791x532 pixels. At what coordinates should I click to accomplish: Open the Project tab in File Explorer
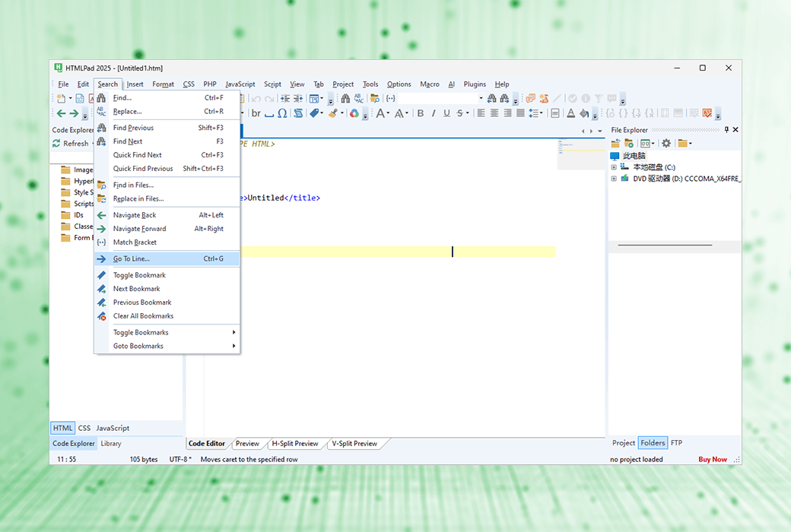pyautogui.click(x=624, y=443)
